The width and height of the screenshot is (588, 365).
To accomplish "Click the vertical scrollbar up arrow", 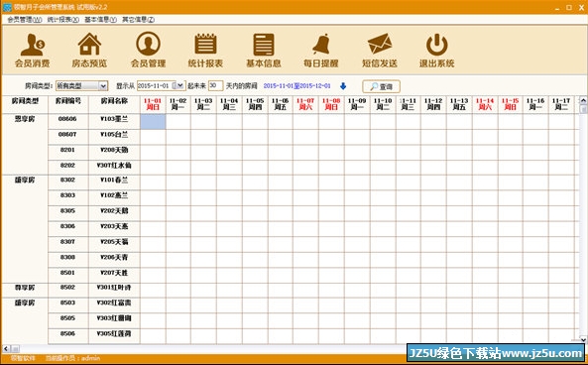I will point(583,100).
